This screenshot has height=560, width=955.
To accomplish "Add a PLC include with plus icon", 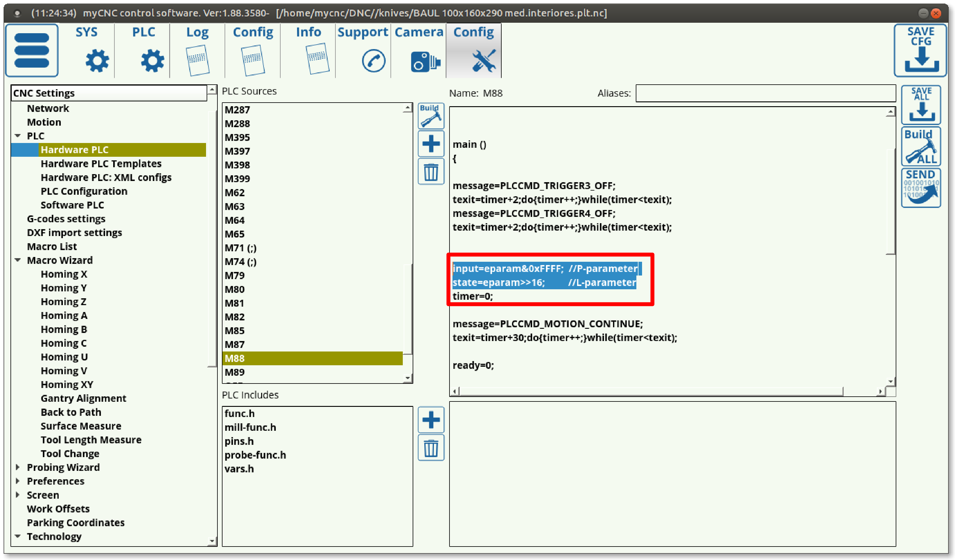I will click(x=431, y=420).
